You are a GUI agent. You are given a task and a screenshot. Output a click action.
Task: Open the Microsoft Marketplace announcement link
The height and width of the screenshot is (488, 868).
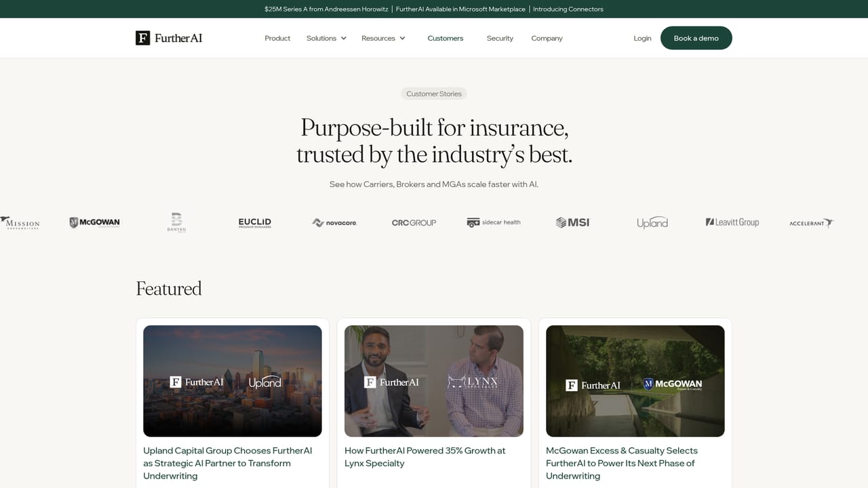coord(460,9)
